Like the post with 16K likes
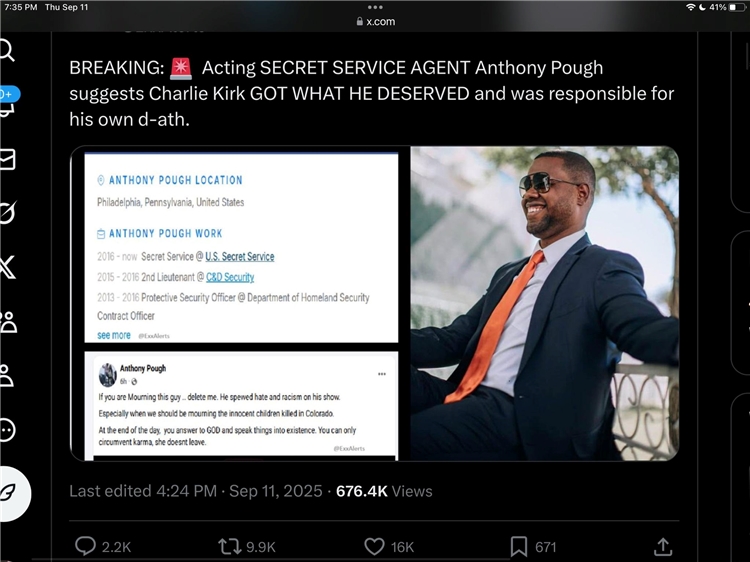 tap(374, 546)
